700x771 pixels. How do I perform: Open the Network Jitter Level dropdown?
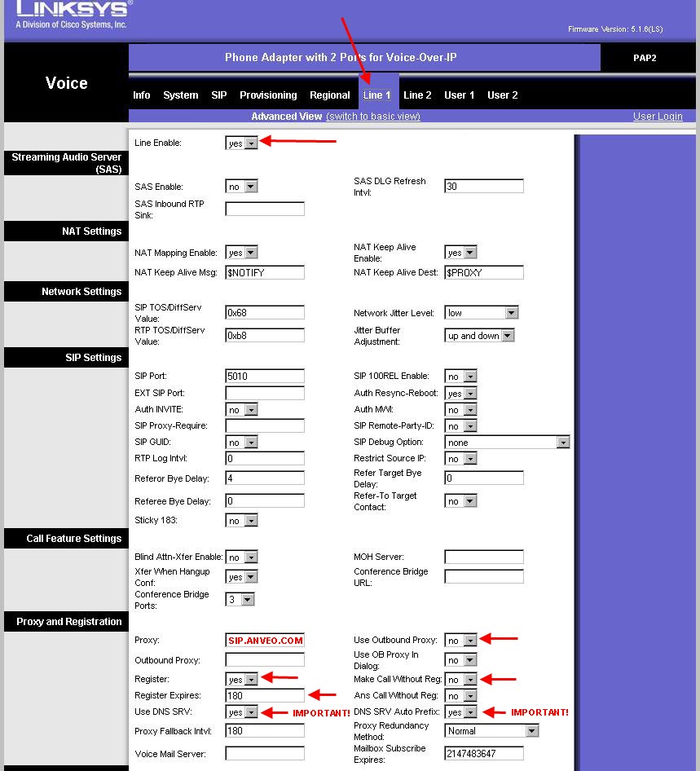click(x=482, y=313)
